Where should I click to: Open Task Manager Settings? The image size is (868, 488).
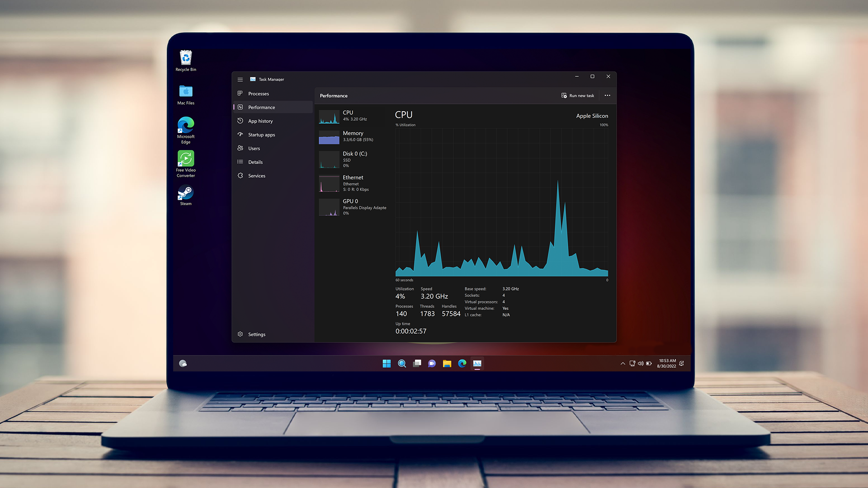coord(257,333)
